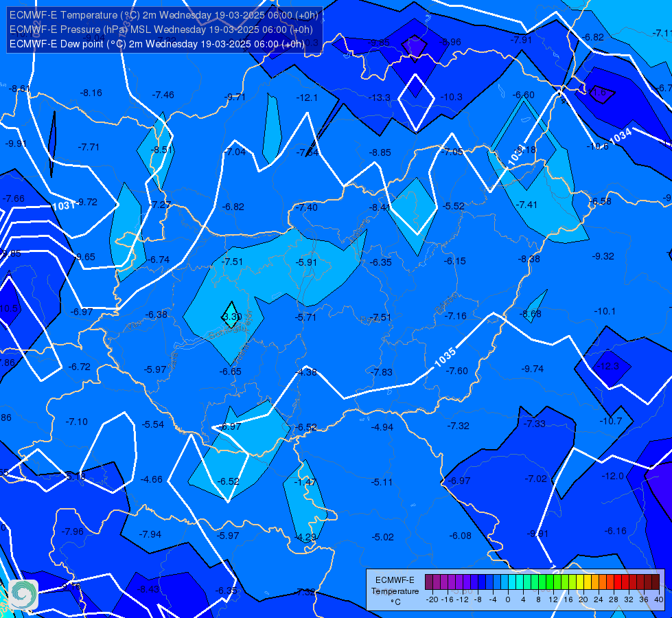Click the -5.54 temperature value
This screenshot has width=672, height=618.
click(153, 424)
